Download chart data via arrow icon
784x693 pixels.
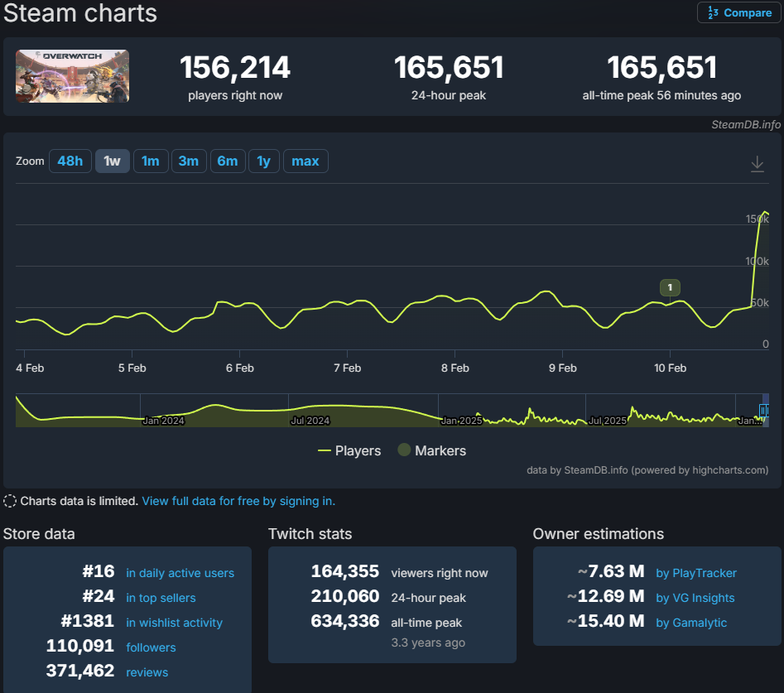(x=757, y=163)
